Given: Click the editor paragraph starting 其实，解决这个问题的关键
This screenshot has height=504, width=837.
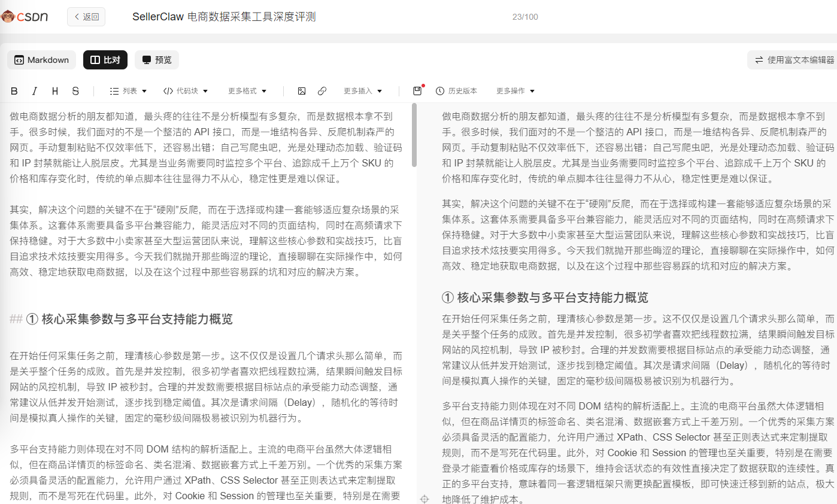Looking at the screenshot, I should coord(207,241).
